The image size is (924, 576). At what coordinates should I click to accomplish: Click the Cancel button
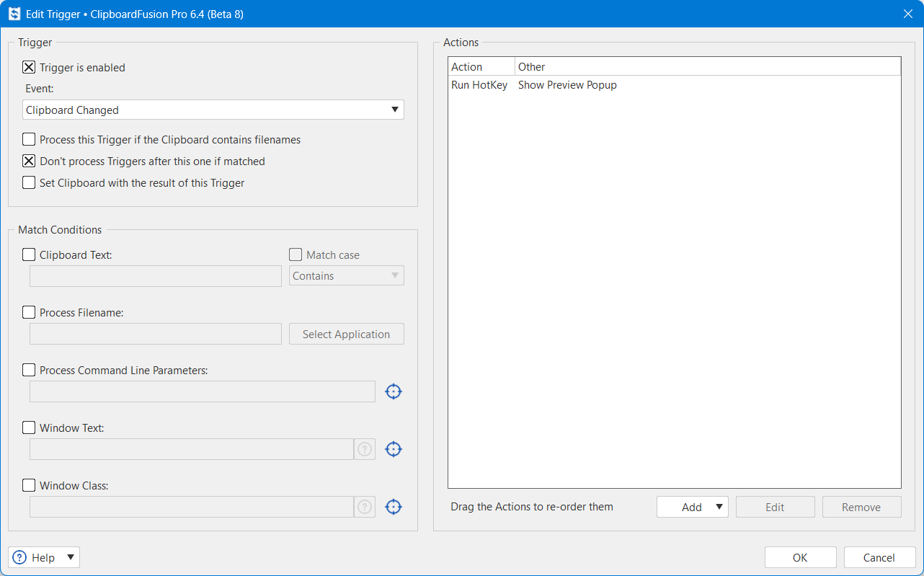[879, 557]
